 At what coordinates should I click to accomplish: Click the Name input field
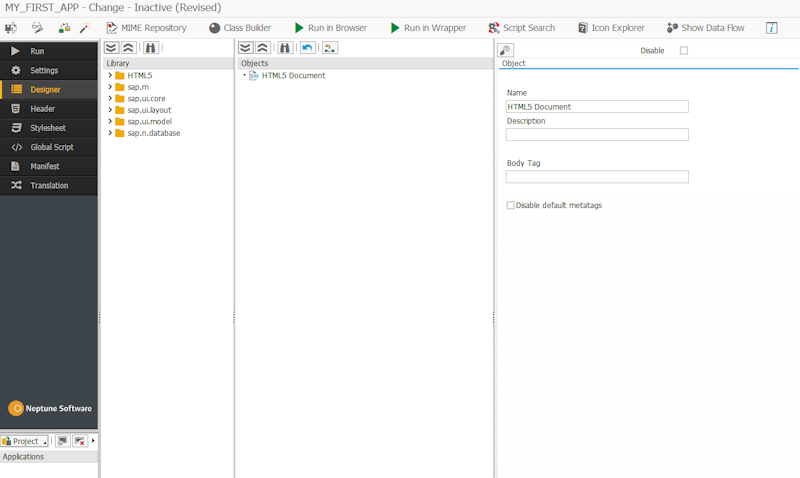click(597, 107)
